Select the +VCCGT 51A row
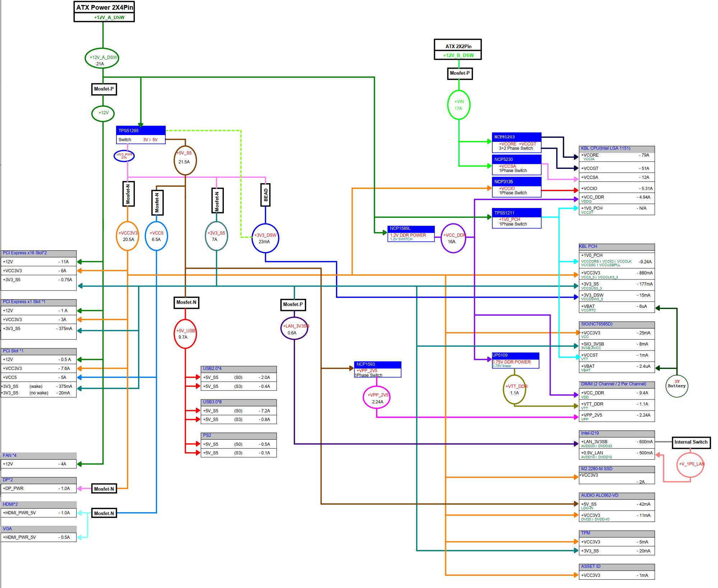This screenshot has width=718, height=588. tap(617, 168)
